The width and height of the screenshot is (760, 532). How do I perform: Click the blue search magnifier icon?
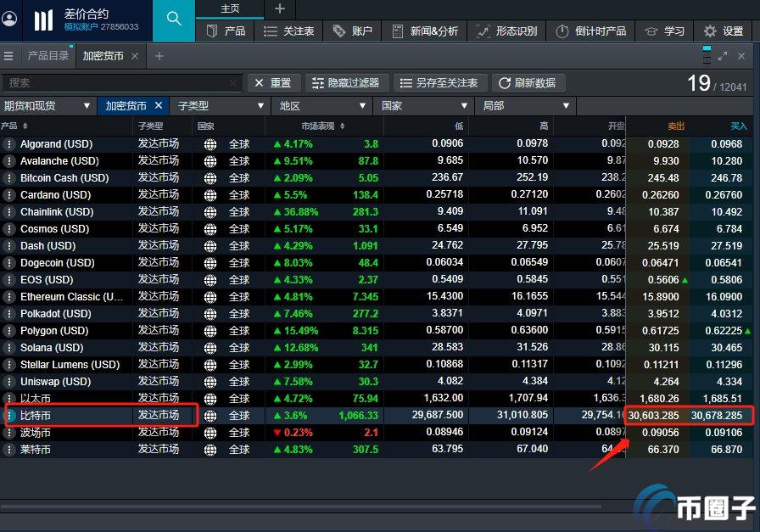[173, 20]
